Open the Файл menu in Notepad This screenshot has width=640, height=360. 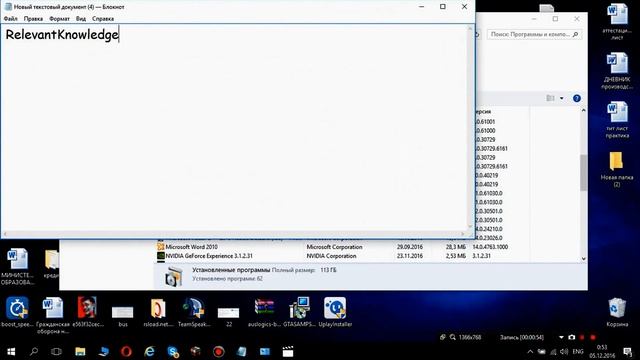11,19
